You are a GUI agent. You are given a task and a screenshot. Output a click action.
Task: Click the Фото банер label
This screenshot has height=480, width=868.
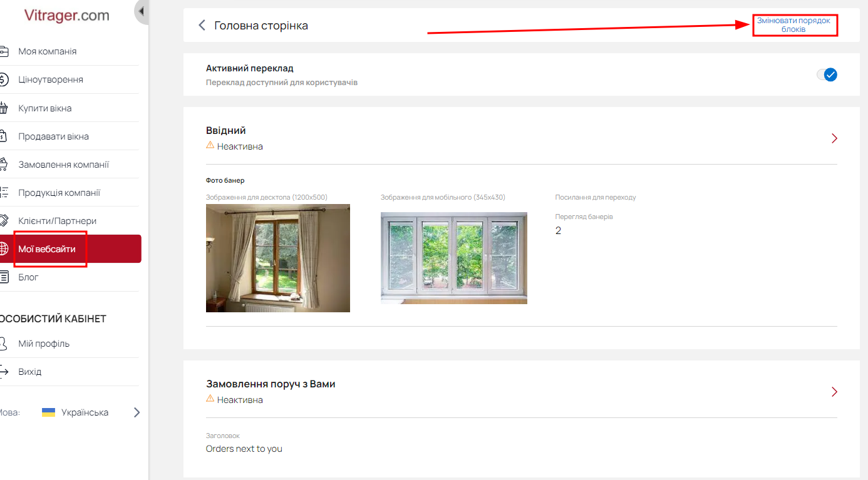click(225, 180)
